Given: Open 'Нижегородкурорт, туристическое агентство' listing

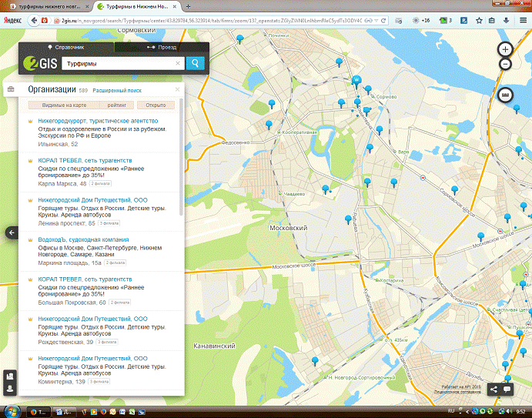Looking at the screenshot, I should pos(98,121).
